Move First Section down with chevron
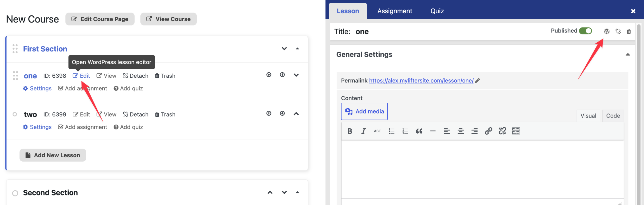 (x=284, y=49)
